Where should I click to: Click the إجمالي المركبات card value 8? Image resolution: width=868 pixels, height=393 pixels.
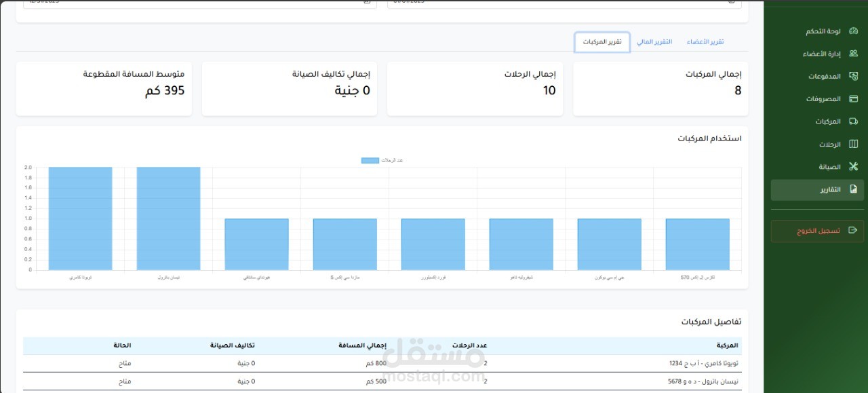[738, 91]
